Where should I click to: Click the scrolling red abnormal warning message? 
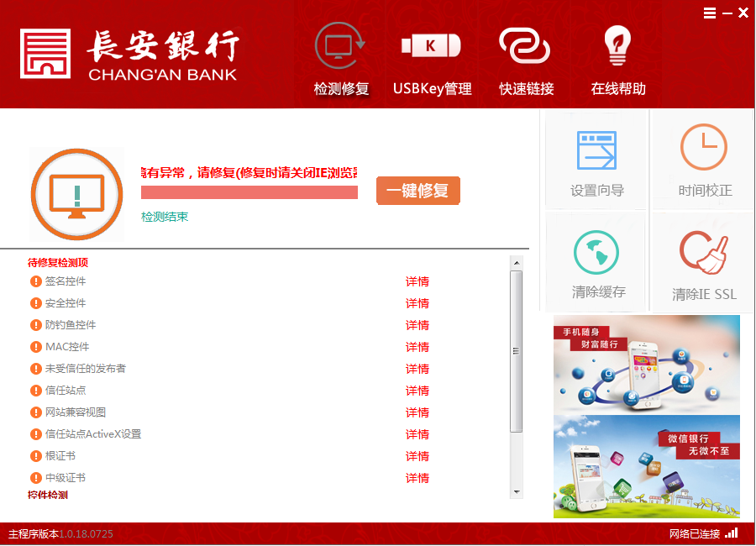[x=249, y=173]
